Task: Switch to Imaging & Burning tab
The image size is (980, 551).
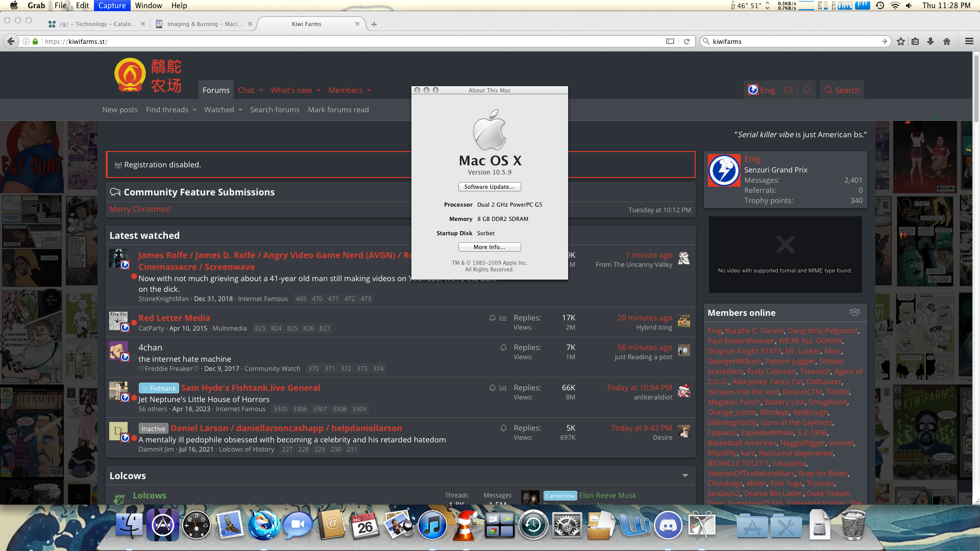Action: click(x=204, y=24)
